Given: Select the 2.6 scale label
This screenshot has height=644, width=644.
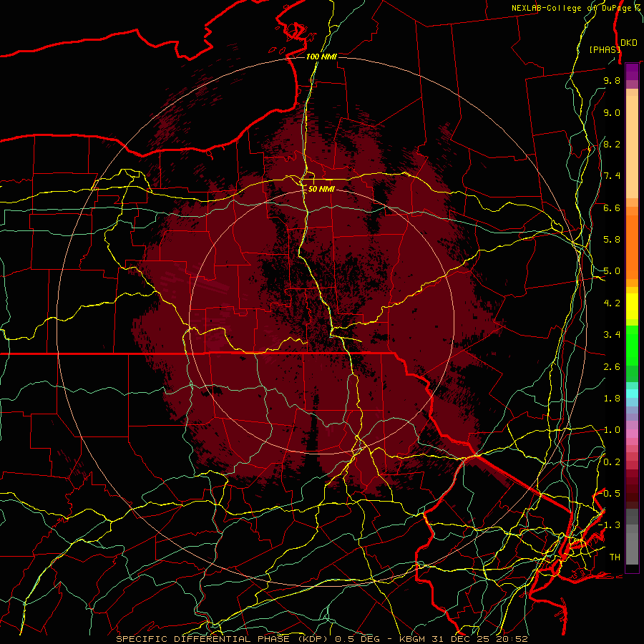Looking at the screenshot, I should (612, 366).
